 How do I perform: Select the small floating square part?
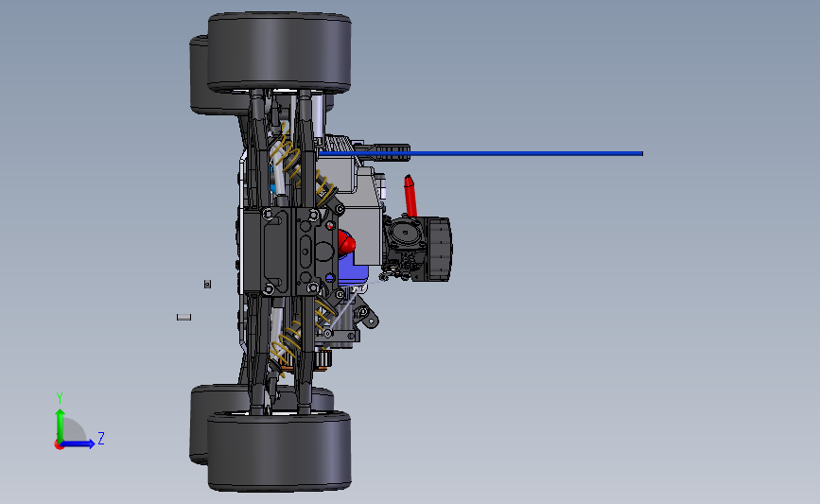coord(208,284)
